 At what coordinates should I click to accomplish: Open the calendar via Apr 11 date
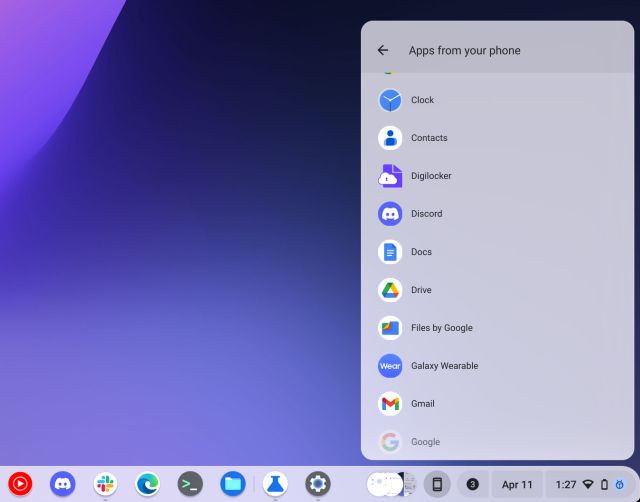(x=517, y=484)
